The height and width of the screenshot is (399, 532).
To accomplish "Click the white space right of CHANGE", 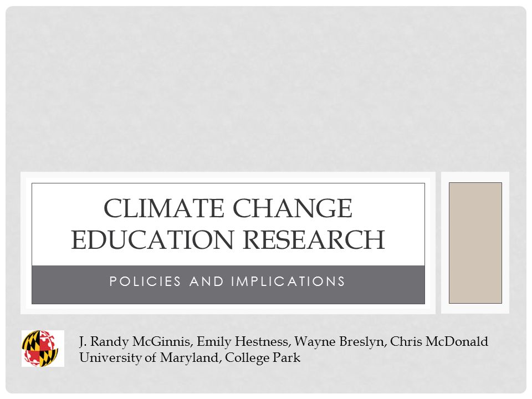I will click(388, 208).
